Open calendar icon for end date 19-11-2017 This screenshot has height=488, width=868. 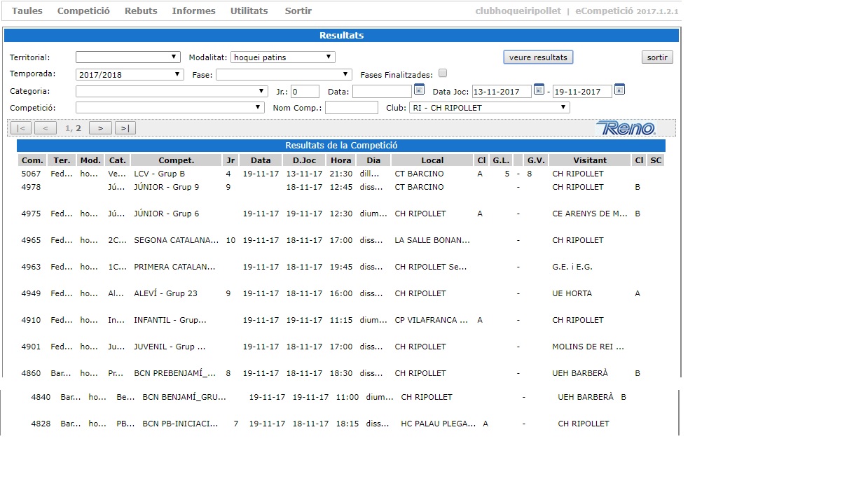(619, 90)
